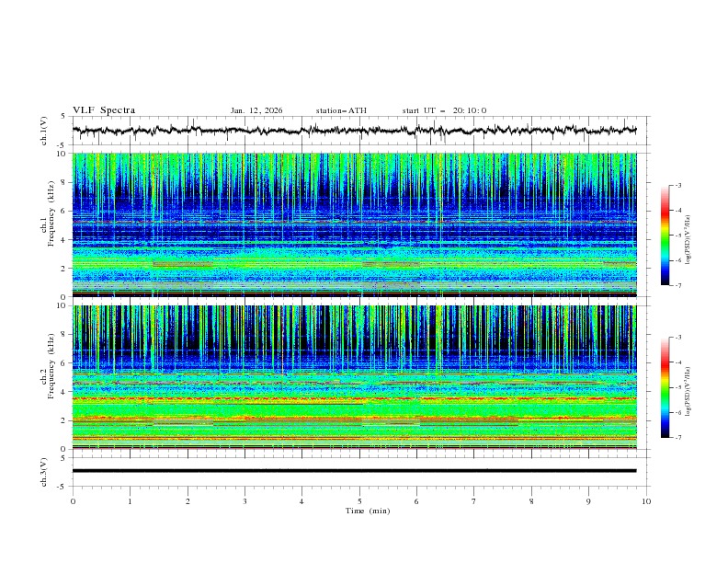Click the ch.3(V) axis label at bottom
Image resolution: width=728 pixels, height=563 pixels.
[45, 471]
